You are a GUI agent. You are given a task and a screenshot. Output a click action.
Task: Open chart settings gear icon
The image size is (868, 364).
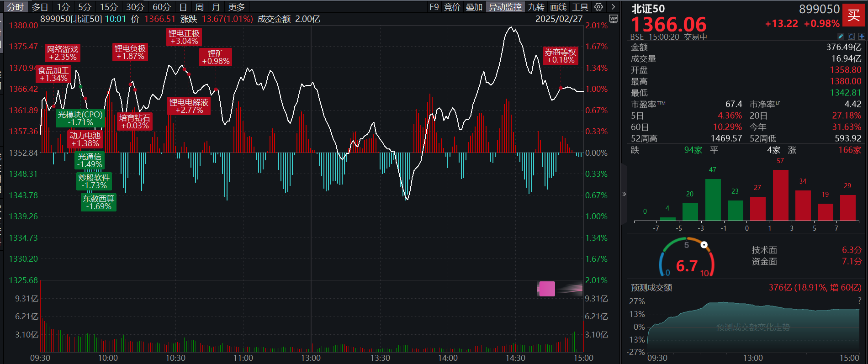pos(598,7)
